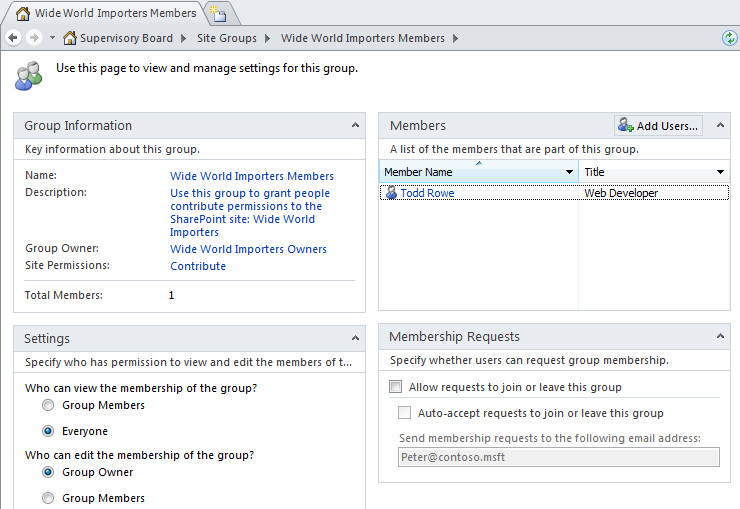Screen dimensions: 740x509
Task: Select the Web Developer title cell
Action: (621, 193)
